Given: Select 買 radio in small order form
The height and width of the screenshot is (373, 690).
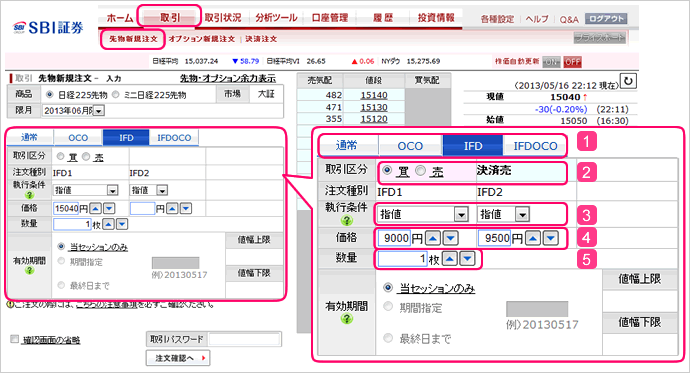Looking at the screenshot, I should [61, 157].
